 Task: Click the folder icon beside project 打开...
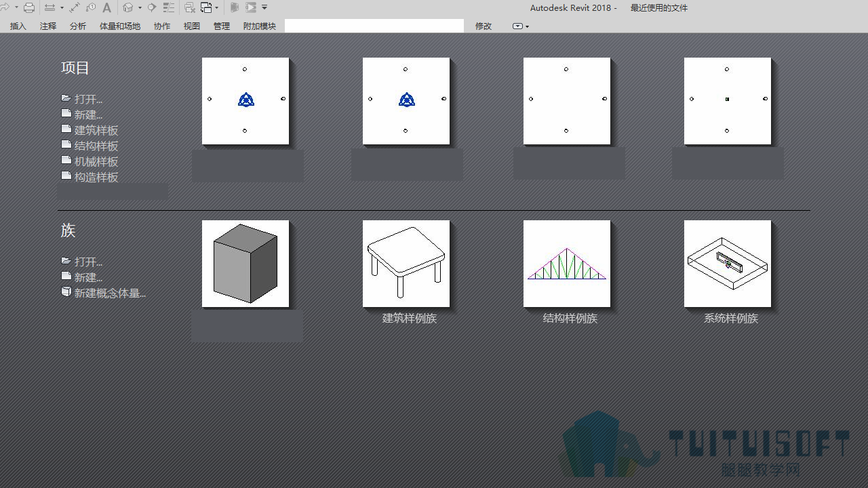pos(66,98)
